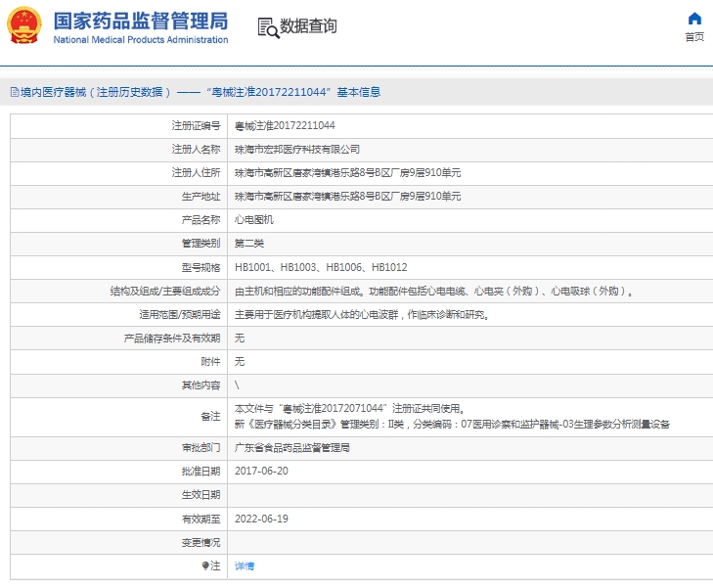The image size is (713, 588).
Task: Click 珠海市宏邦医疗科技有限公司 registrant name
Action: coord(297,149)
